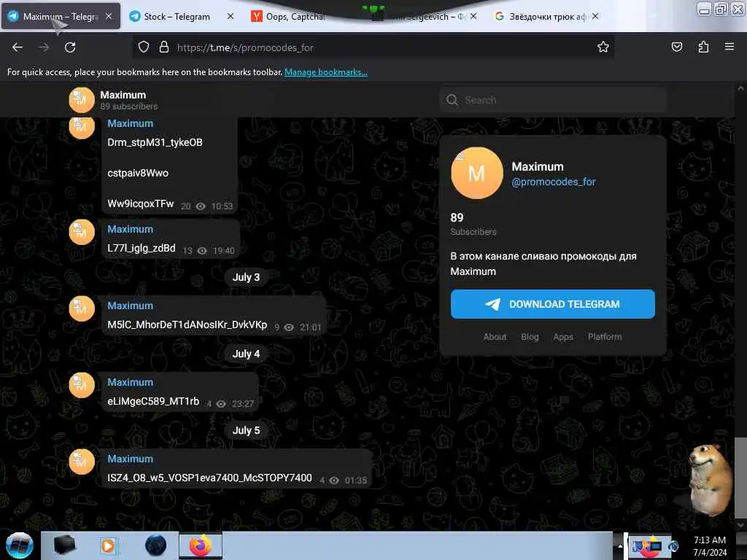Open the Platform footer link

tap(605, 337)
